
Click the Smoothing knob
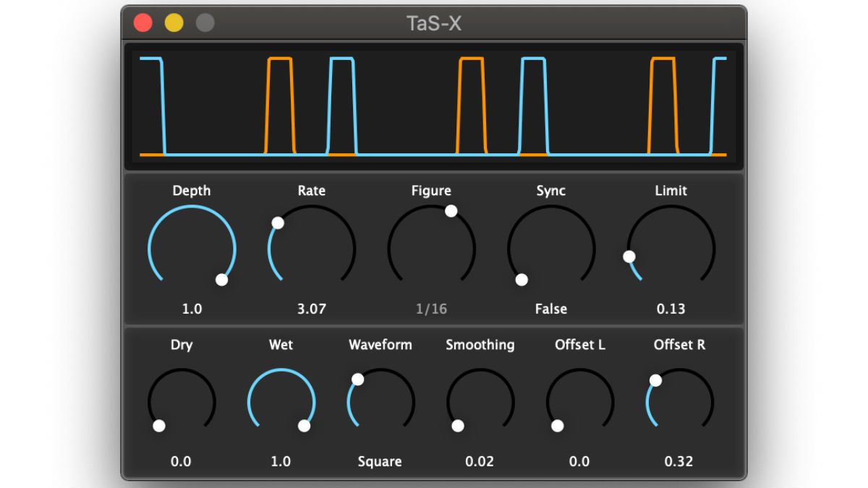coord(480,401)
